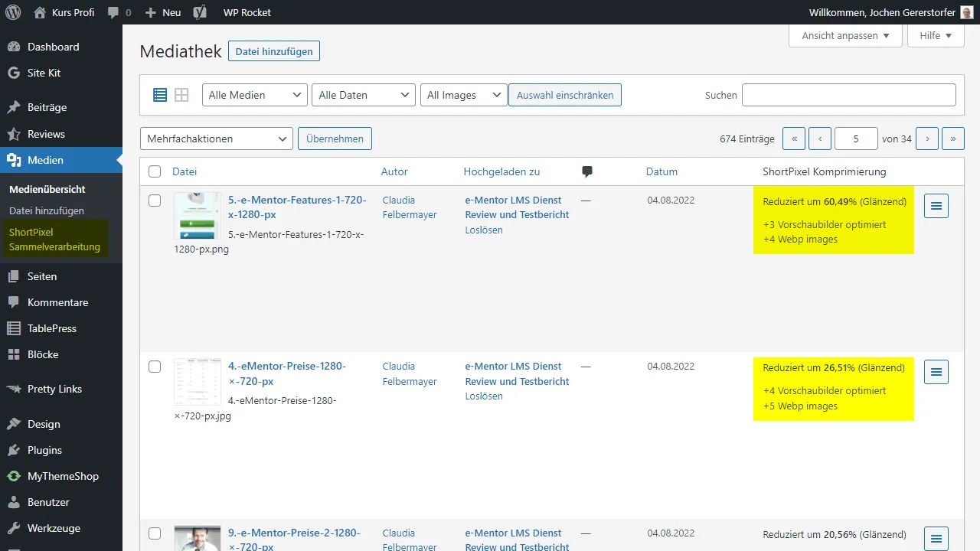980x551 pixels.
Task: Sort by Datum column header
Action: click(x=661, y=171)
